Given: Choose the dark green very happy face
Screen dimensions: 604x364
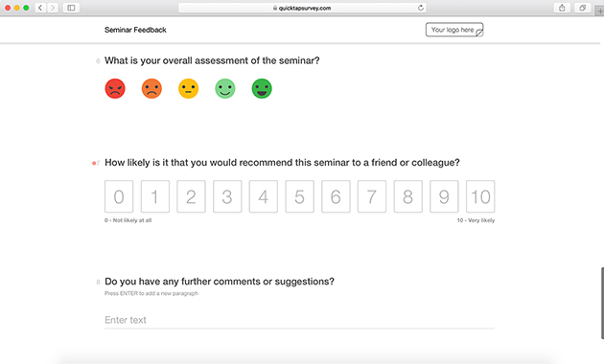Looking at the screenshot, I should [262, 88].
